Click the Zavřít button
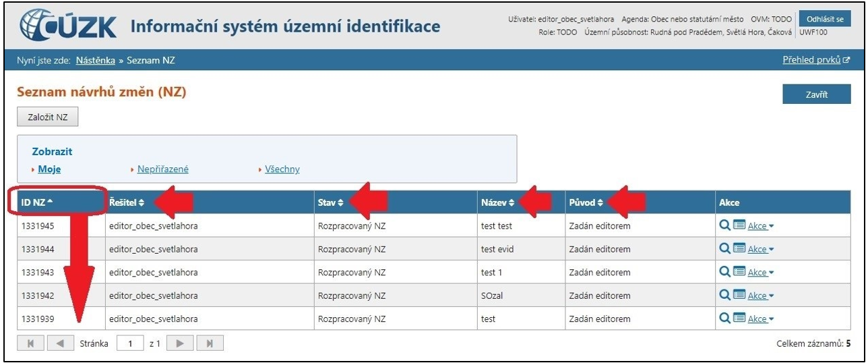This screenshot has height=363, width=868. tap(816, 95)
